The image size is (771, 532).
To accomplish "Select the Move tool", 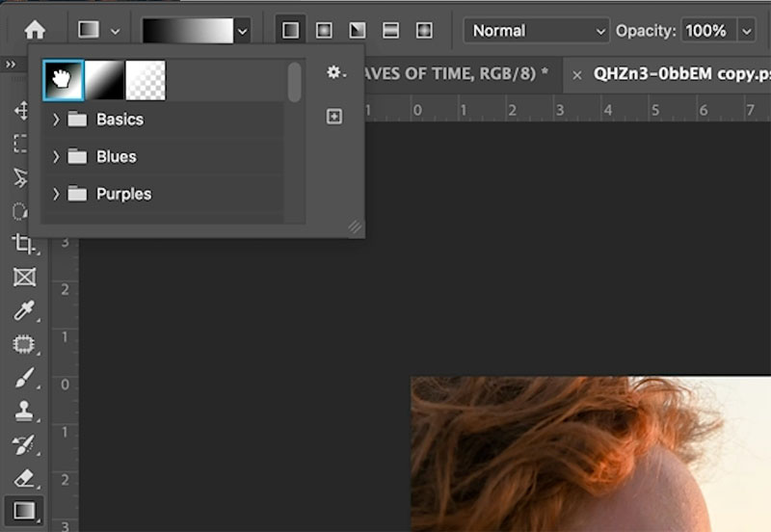I will tap(21, 110).
